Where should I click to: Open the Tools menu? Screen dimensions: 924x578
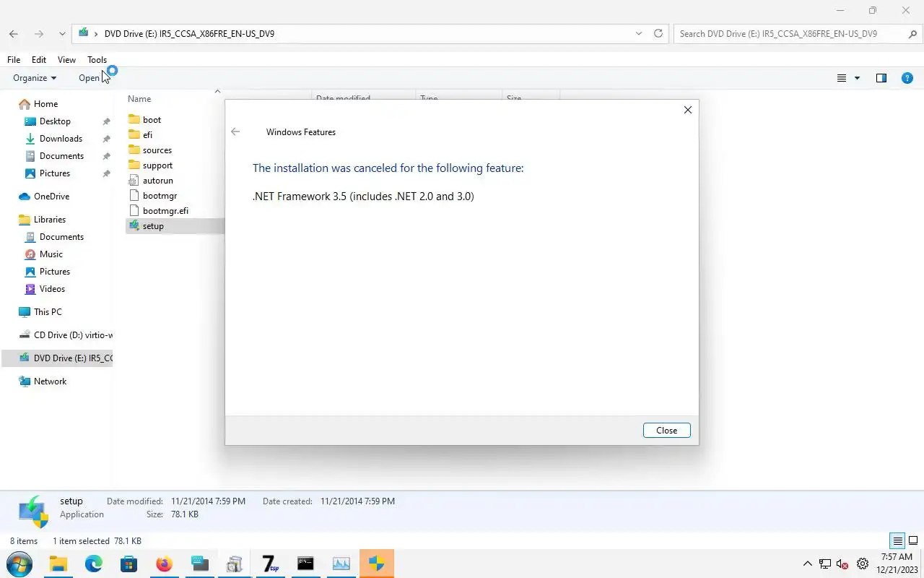click(x=97, y=60)
